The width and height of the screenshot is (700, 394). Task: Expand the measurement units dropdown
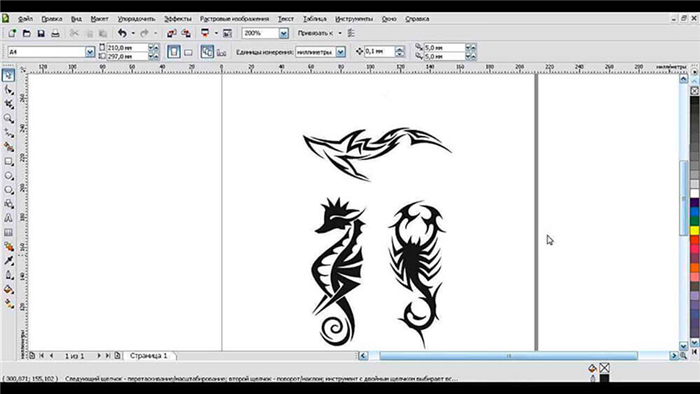click(341, 52)
